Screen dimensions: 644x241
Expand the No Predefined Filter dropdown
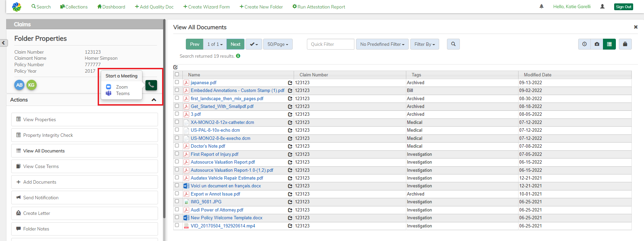coord(382,44)
